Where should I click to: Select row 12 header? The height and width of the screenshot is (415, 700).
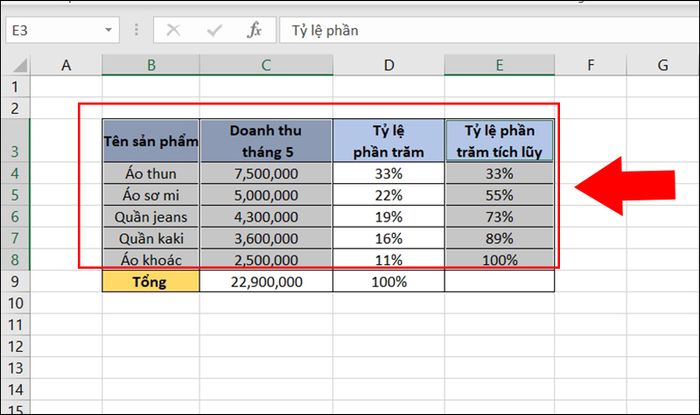click(15, 347)
